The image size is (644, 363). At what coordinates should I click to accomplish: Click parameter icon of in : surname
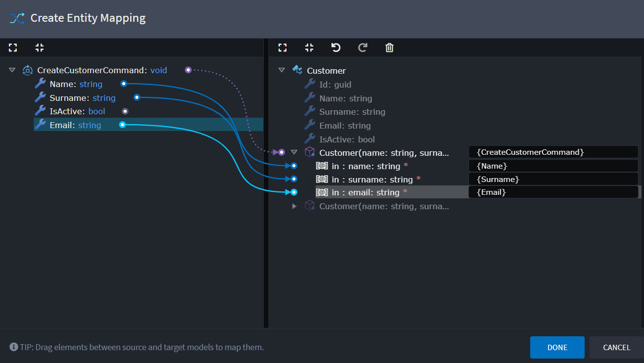click(x=322, y=179)
